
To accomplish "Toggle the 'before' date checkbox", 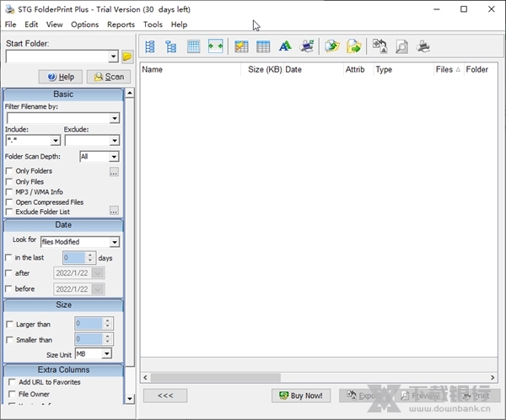I will [x=8, y=288].
